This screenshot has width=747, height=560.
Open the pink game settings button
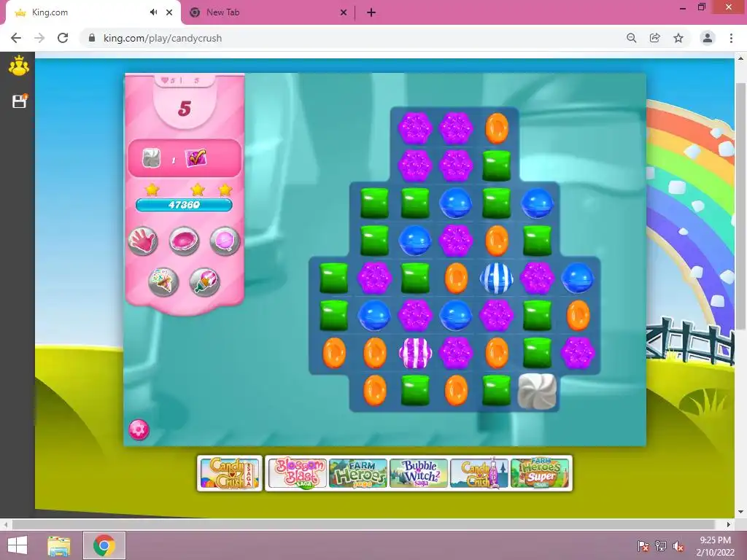click(139, 429)
